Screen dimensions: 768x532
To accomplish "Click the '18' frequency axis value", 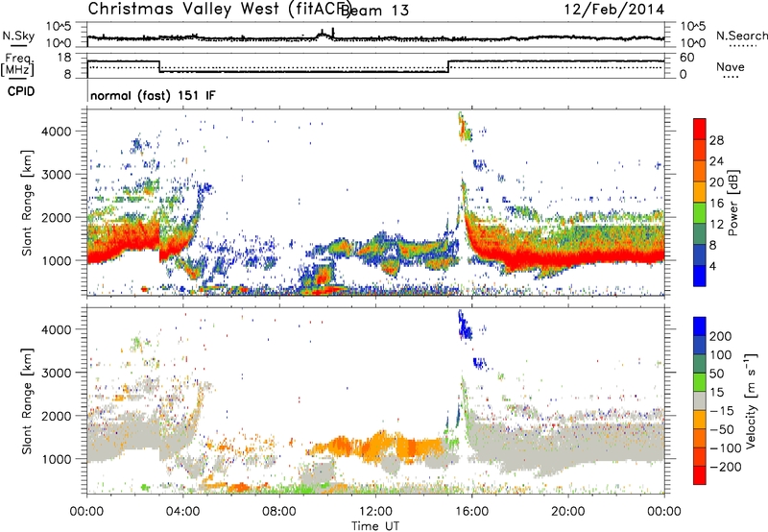I will [x=64, y=58].
